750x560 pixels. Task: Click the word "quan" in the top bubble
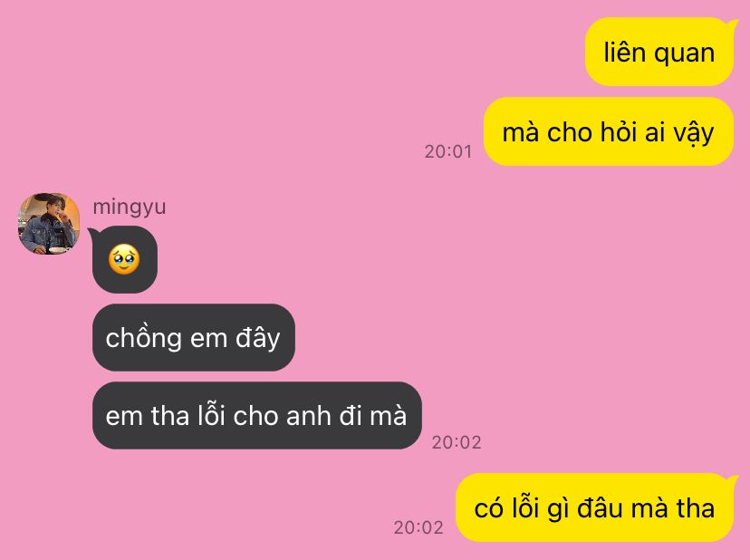(x=684, y=53)
